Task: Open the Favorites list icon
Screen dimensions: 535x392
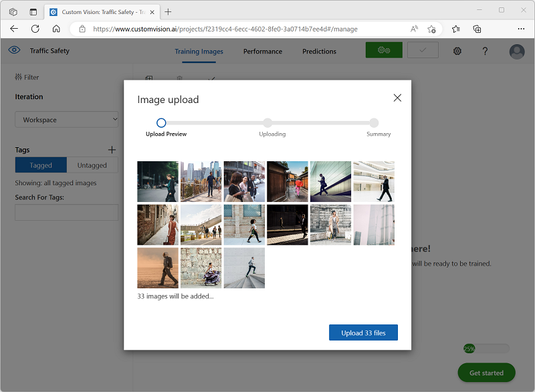Action: [456, 29]
